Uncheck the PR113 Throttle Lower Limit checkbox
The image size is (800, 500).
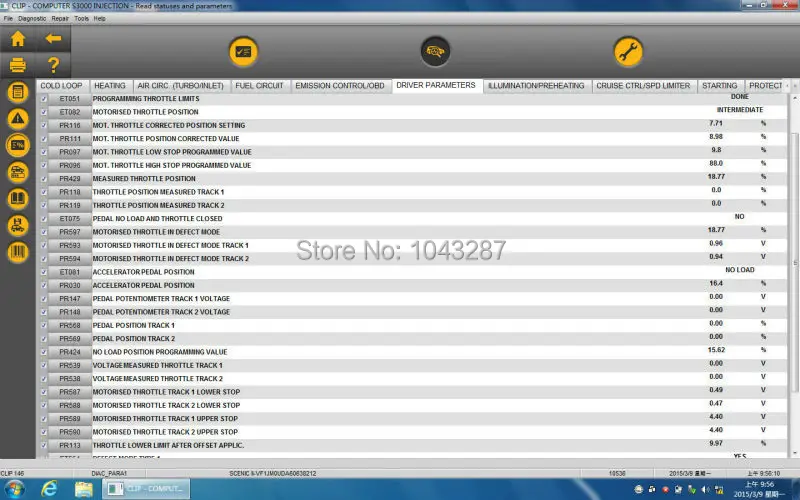[44, 445]
